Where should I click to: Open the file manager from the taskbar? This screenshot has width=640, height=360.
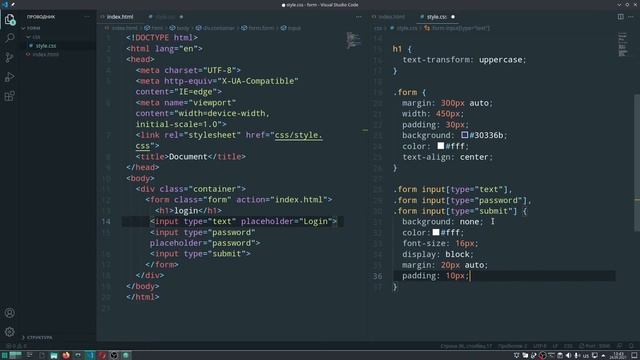[54, 355]
